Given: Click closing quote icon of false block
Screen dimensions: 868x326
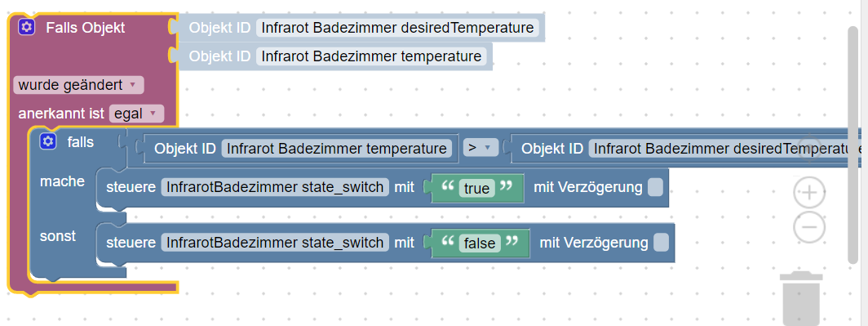Looking at the screenshot, I should pos(512,241).
